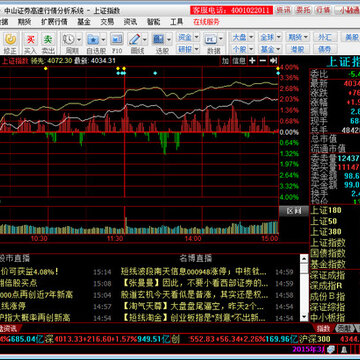This screenshot has height=360, width=360.
Task: Expand the 周期 period dropdown arrow
Action: click(79, 40)
